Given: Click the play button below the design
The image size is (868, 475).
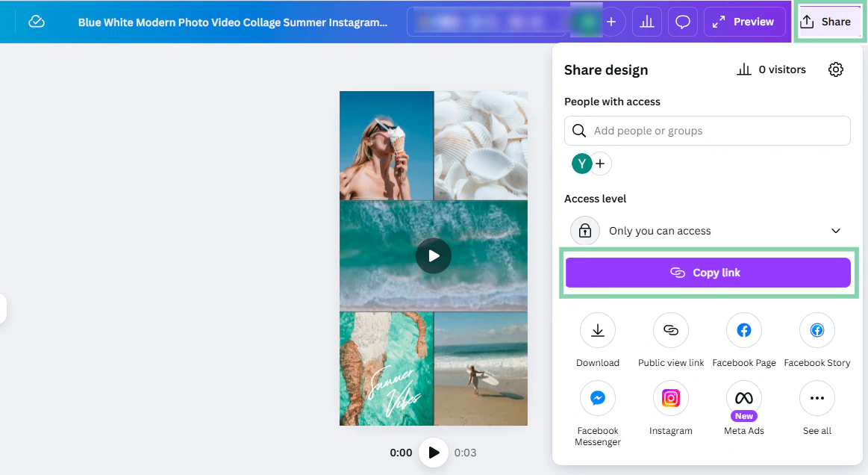Looking at the screenshot, I should [434, 453].
